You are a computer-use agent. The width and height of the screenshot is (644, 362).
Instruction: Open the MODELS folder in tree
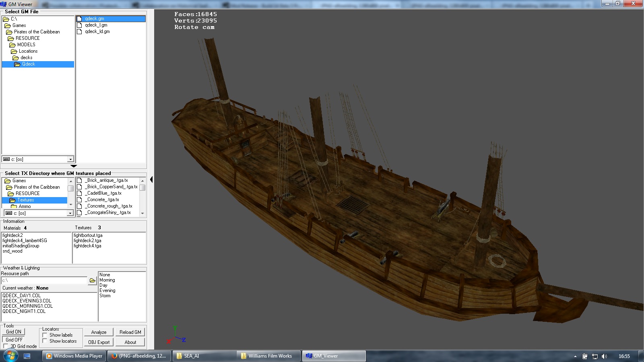click(x=26, y=45)
